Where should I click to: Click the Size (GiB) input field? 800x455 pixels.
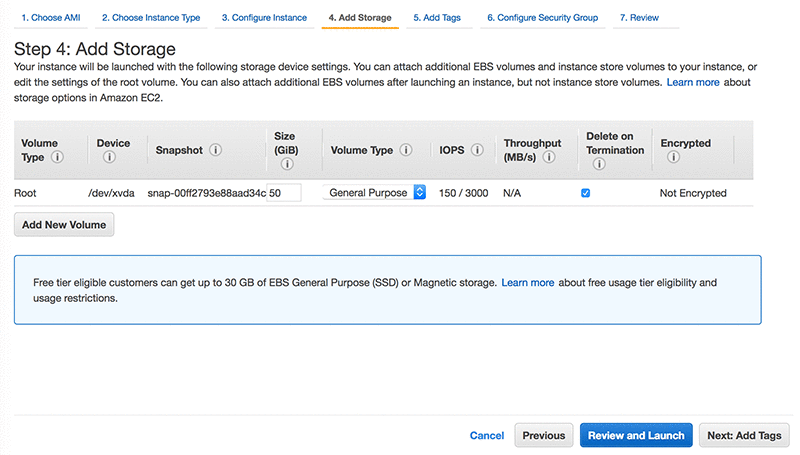(x=284, y=193)
